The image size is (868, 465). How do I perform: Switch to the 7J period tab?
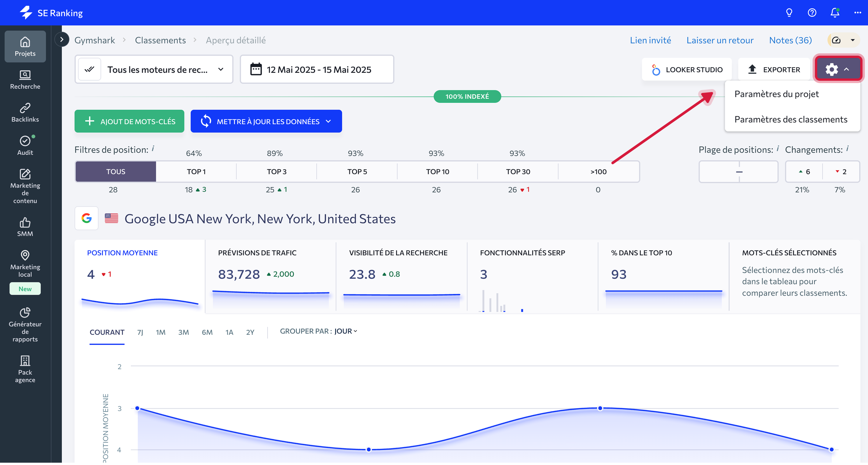click(x=140, y=333)
